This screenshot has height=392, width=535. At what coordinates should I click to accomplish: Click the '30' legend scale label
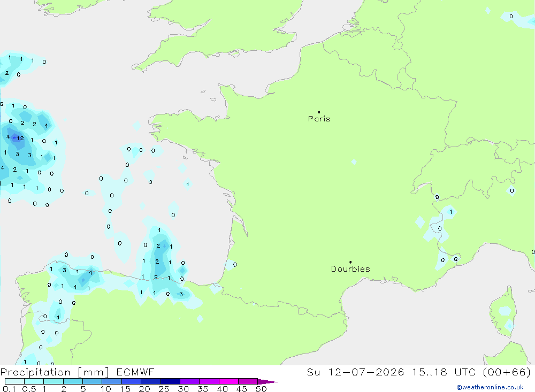(x=184, y=389)
